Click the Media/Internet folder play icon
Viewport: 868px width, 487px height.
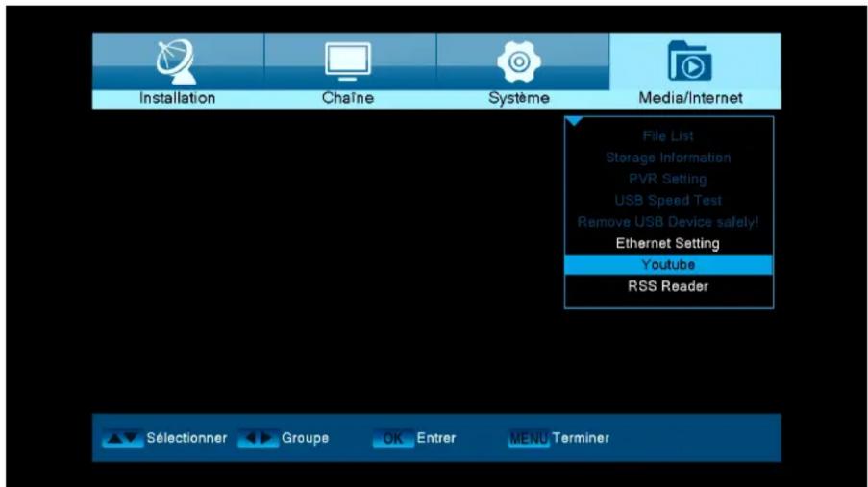tap(694, 61)
